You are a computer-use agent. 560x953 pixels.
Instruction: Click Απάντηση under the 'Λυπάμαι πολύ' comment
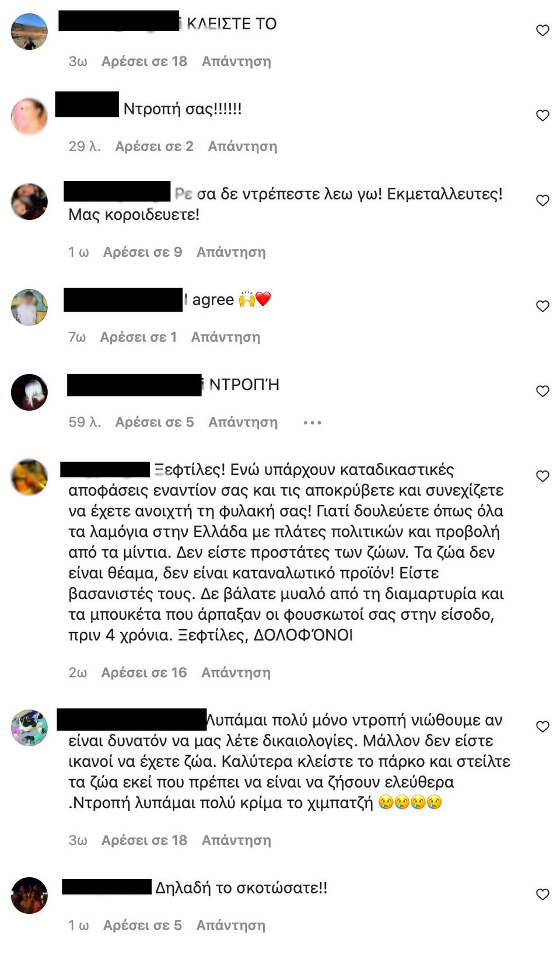(236, 840)
